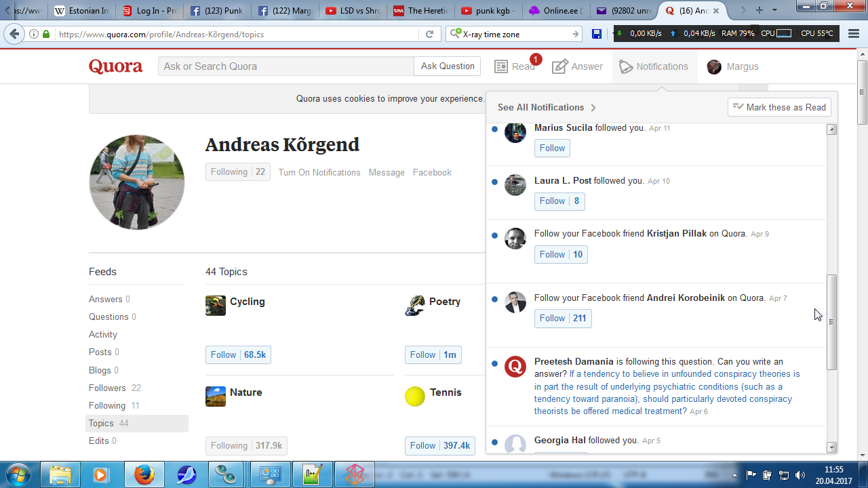This screenshot has width=868, height=488.
Task: Open the Notifications menu in Quora header
Action: [654, 66]
